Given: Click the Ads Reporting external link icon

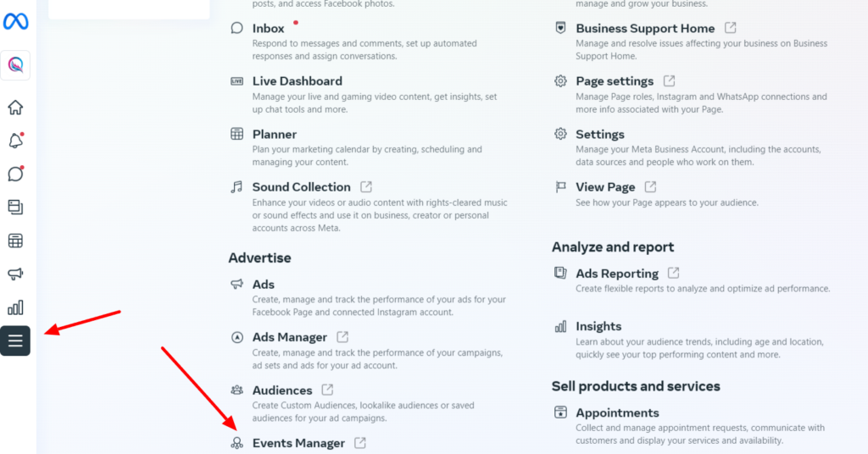Looking at the screenshot, I should point(673,273).
